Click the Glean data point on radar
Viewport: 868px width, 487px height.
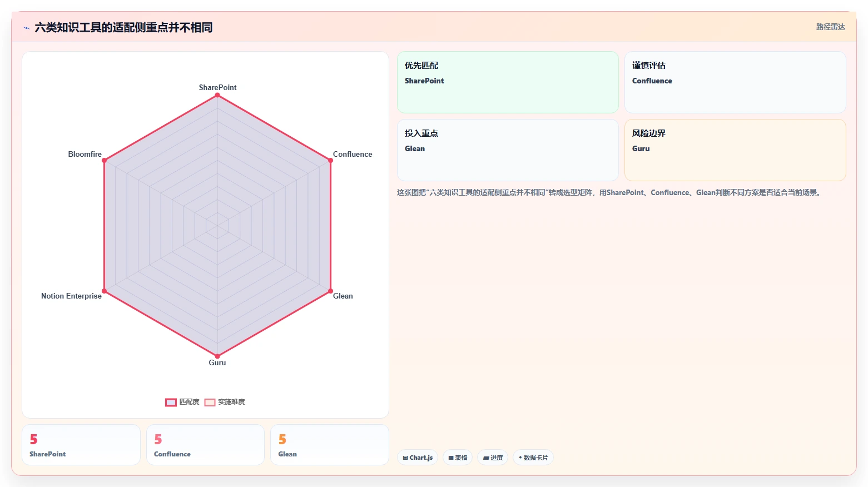[330, 291]
